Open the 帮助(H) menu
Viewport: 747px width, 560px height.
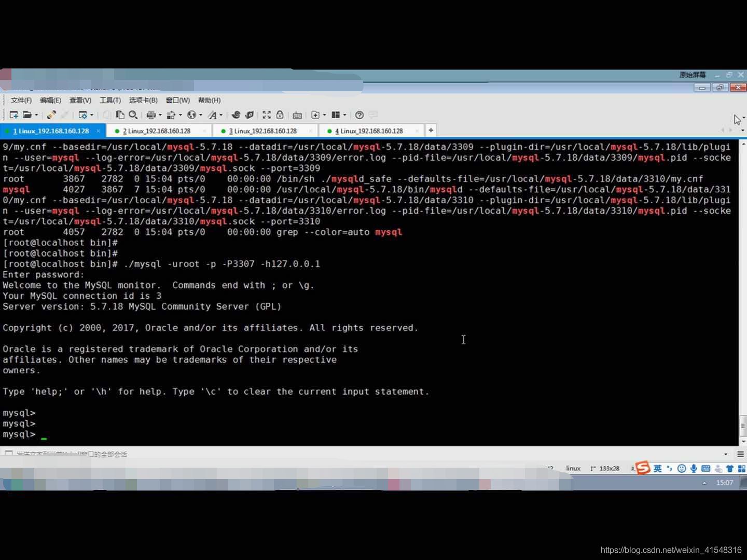click(x=209, y=100)
